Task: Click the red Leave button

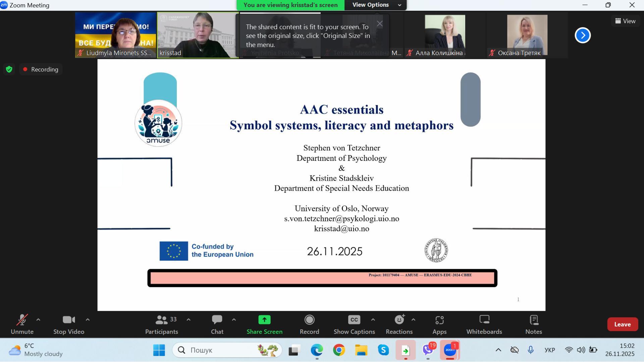Action: 622,324
